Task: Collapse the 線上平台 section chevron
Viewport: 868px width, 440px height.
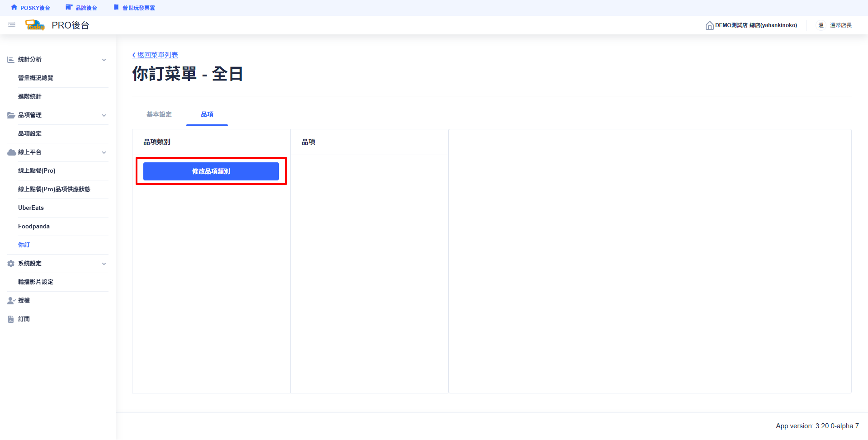Action: tap(104, 152)
